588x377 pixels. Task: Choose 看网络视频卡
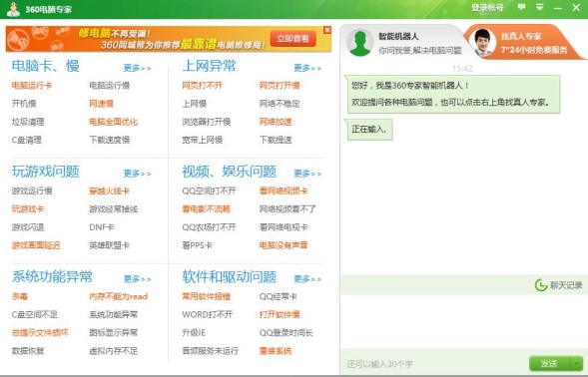point(284,190)
